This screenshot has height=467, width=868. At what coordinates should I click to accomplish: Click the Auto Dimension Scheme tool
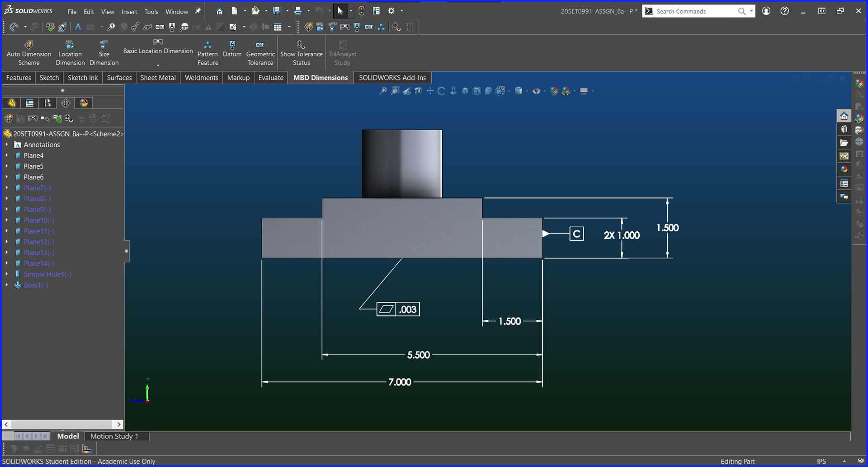point(29,53)
